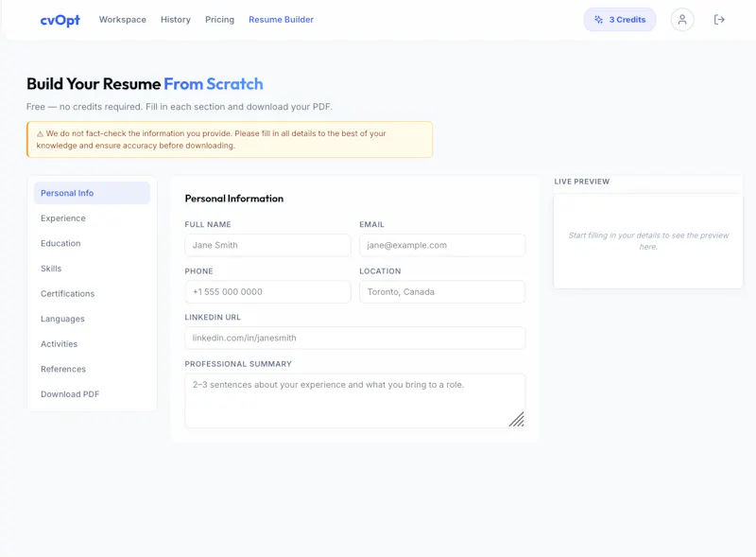Click the 'Personal Information' heading
Image resolution: width=756 pixels, height=557 pixels.
tap(234, 199)
